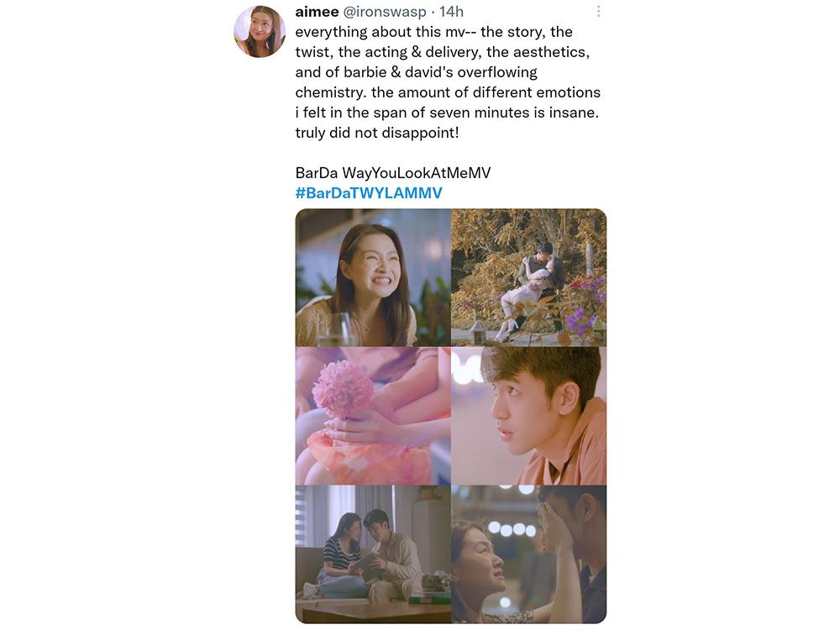Click the tweet text beginning 'everything about this mv'
840x630 pixels.
tap(448, 82)
